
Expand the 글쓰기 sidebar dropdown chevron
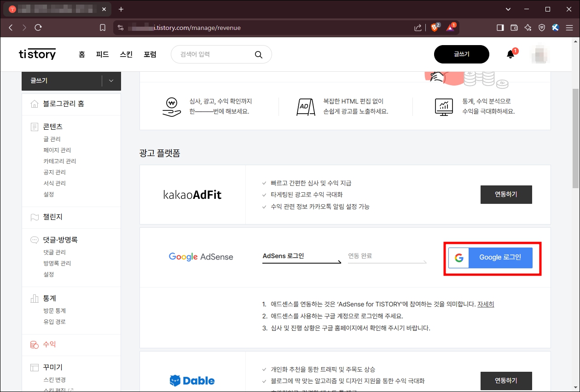tap(110, 81)
